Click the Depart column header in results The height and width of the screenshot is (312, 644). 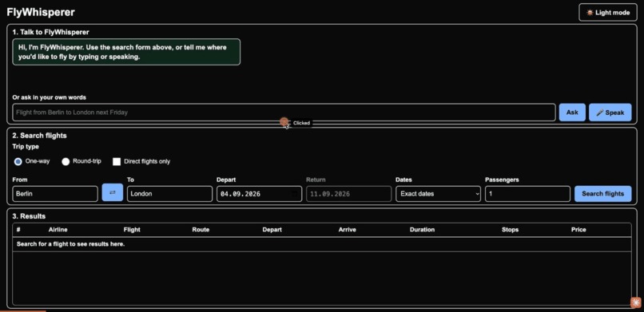272,230
